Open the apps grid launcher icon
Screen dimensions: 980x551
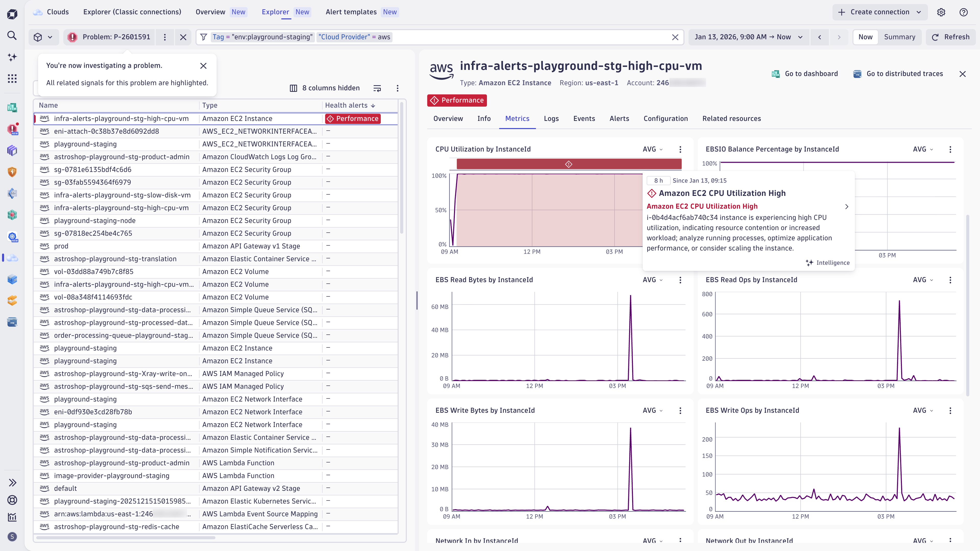[x=12, y=79]
